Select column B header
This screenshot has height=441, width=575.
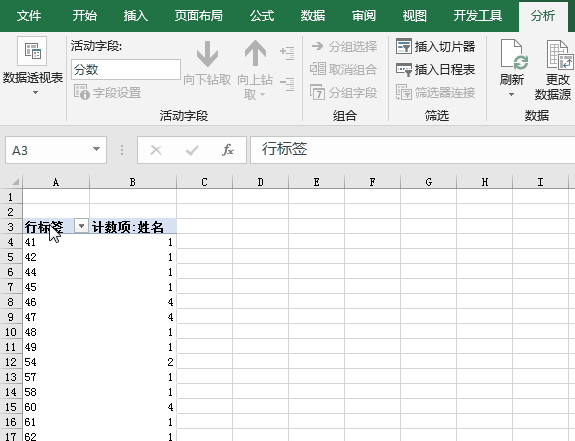(133, 182)
